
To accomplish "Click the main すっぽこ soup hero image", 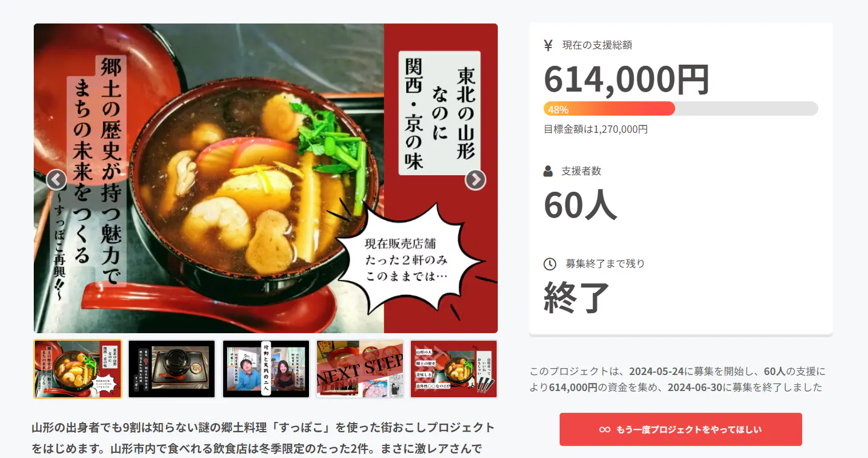I will pyautogui.click(x=265, y=178).
